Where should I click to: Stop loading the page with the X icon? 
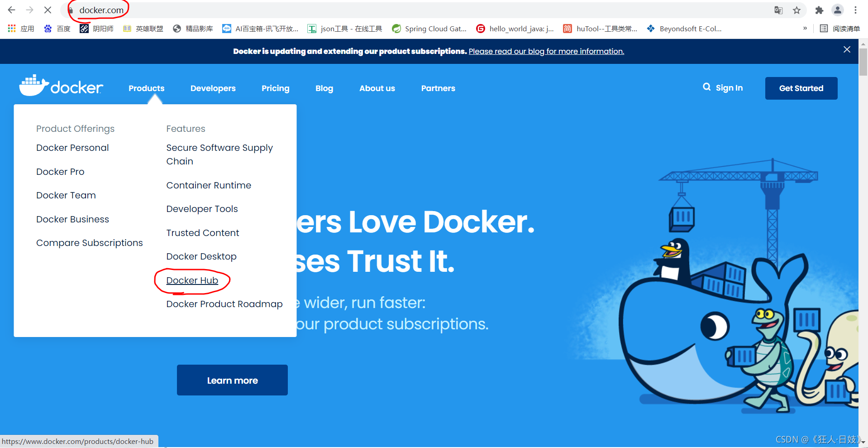(48, 10)
